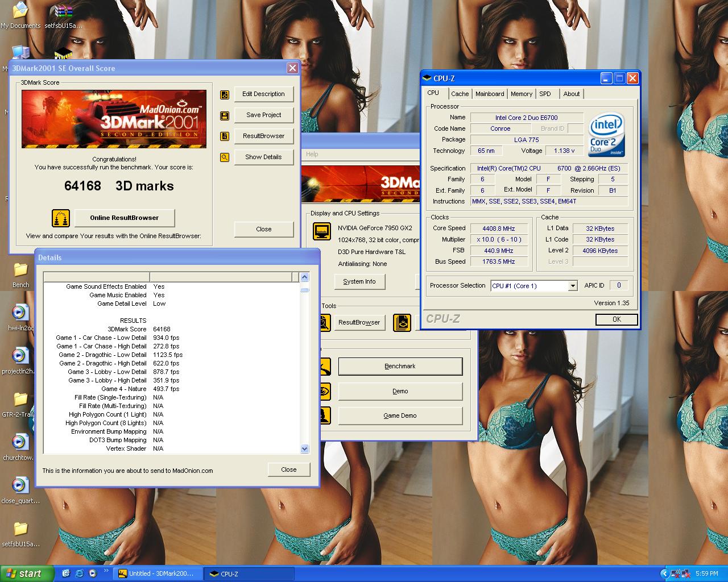Switch to CPU-Z taskbar button

click(x=249, y=574)
